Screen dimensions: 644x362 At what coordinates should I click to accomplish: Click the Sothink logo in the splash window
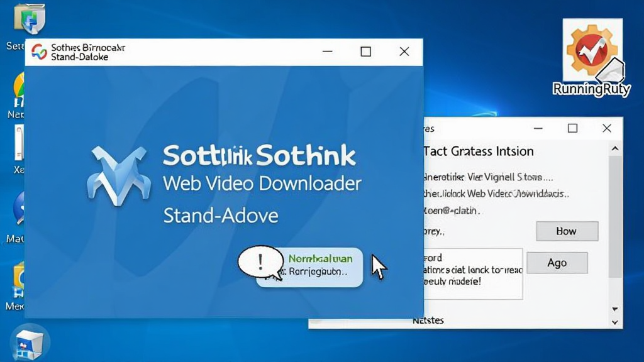click(x=119, y=176)
